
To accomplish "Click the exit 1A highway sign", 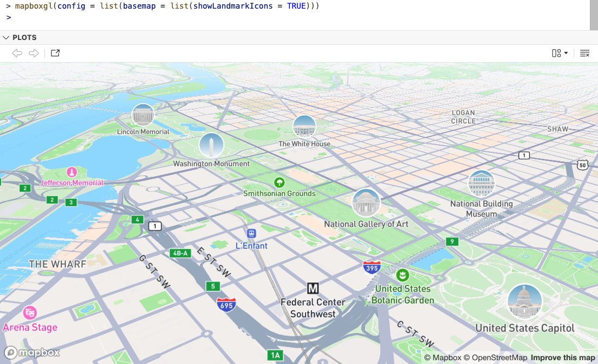I will 275,355.
